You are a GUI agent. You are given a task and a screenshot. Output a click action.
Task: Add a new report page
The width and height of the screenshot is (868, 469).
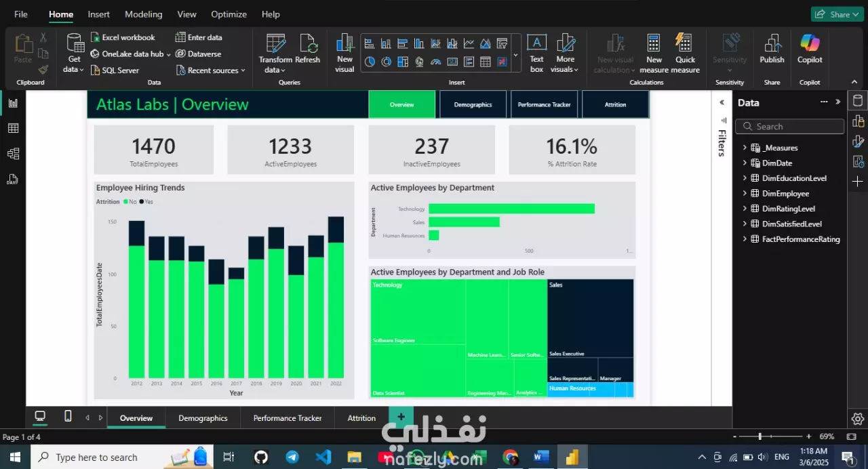coord(401,417)
